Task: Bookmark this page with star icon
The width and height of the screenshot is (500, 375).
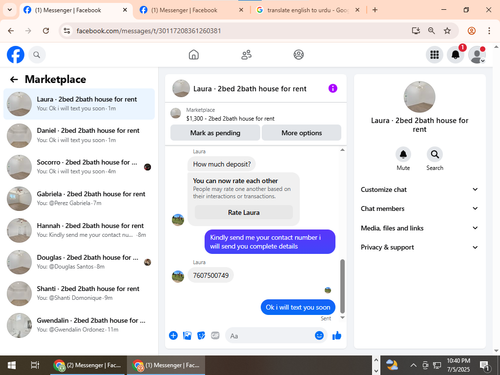Action: click(x=447, y=31)
